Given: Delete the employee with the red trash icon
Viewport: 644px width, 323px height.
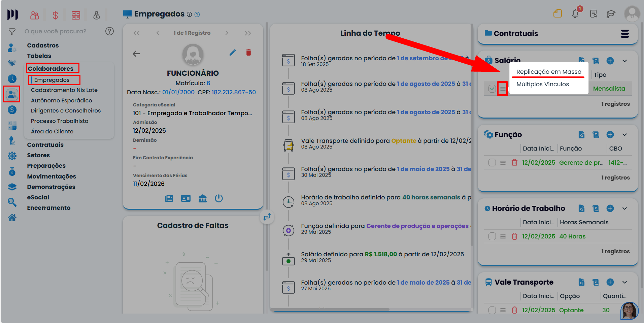Looking at the screenshot, I should [248, 52].
